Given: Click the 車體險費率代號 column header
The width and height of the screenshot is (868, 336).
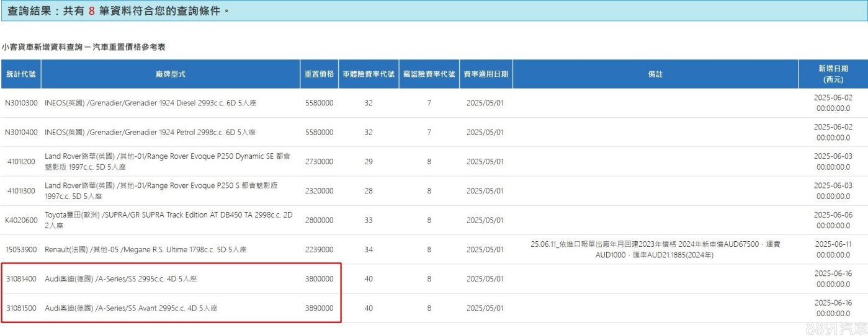Looking at the screenshot, I should (369, 74).
